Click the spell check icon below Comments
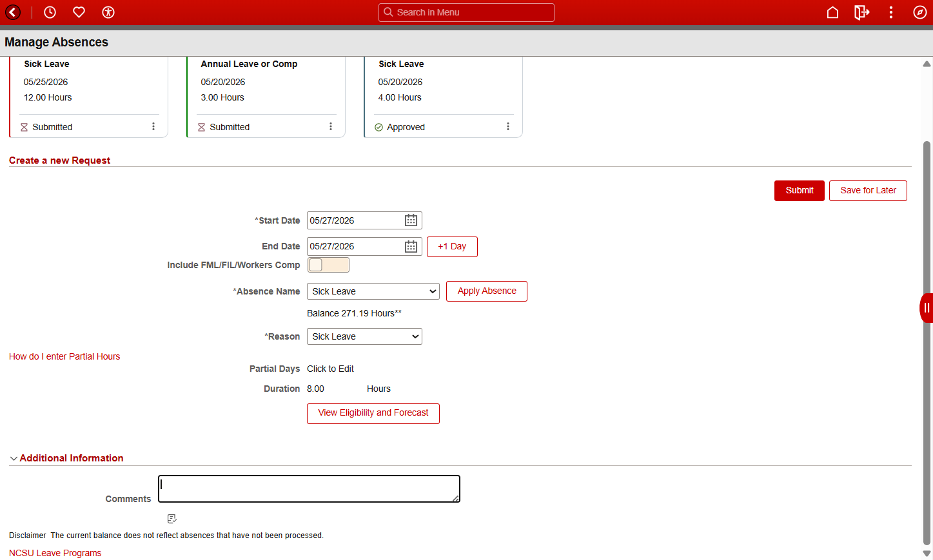 [172, 519]
